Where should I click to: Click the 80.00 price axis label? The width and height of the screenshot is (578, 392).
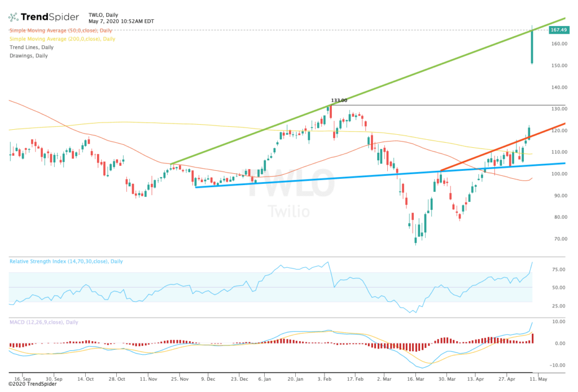561,217
